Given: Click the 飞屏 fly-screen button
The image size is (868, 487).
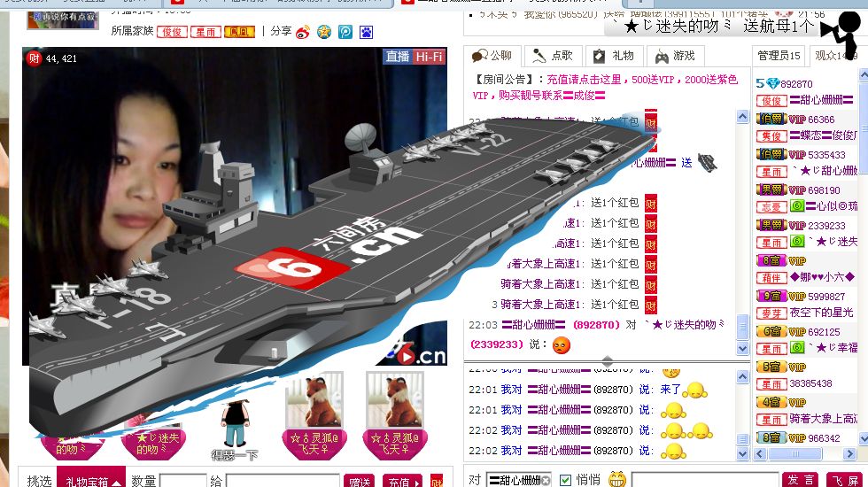Looking at the screenshot, I should (845, 480).
